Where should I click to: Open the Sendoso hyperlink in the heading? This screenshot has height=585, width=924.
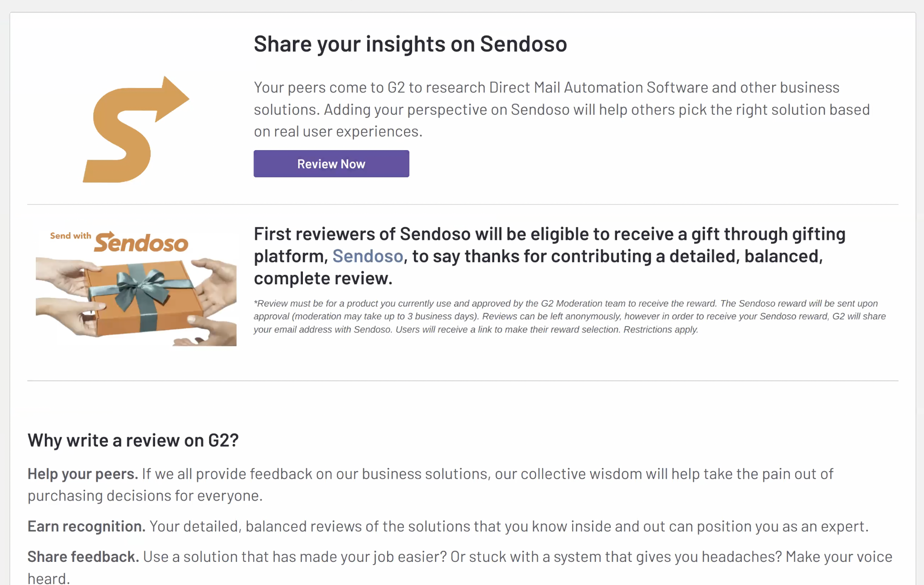[x=368, y=256]
